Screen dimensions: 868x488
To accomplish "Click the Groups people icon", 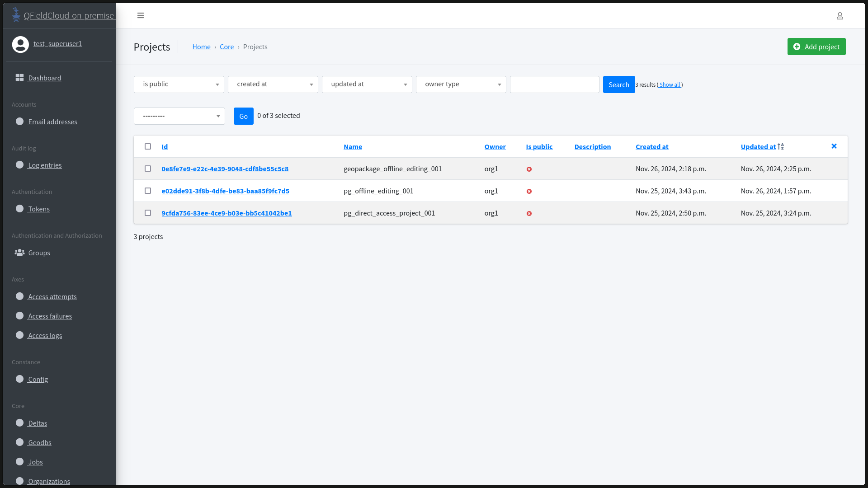I will pyautogui.click(x=19, y=253).
